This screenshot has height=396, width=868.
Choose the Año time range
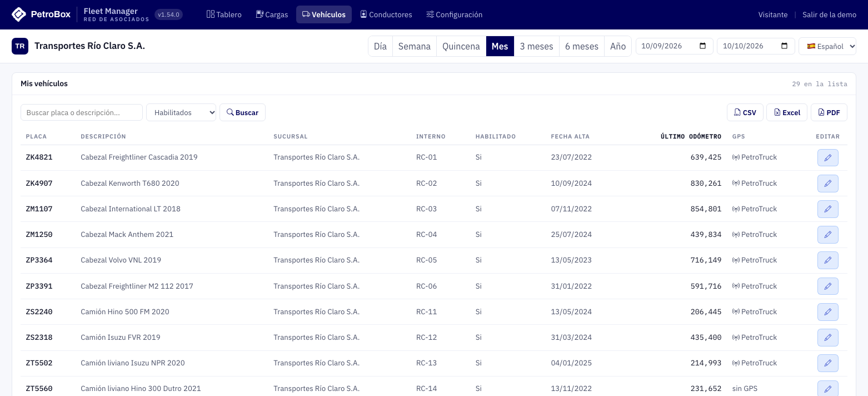618,46
